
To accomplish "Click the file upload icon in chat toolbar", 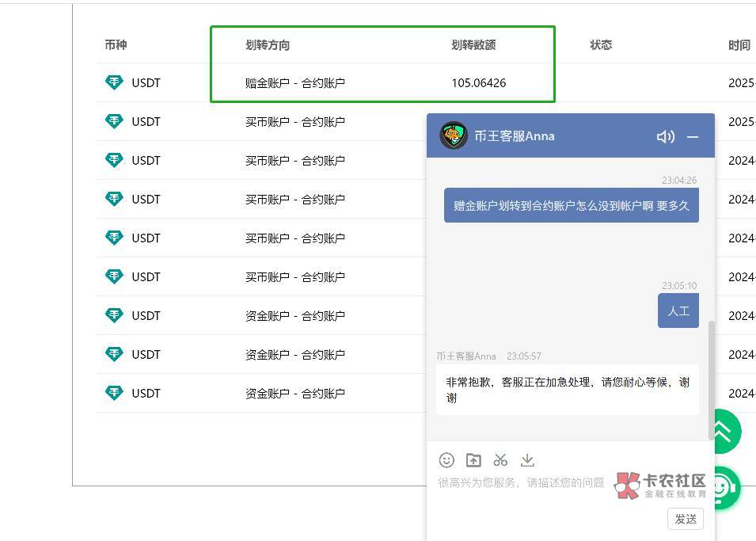I will coord(473,459).
